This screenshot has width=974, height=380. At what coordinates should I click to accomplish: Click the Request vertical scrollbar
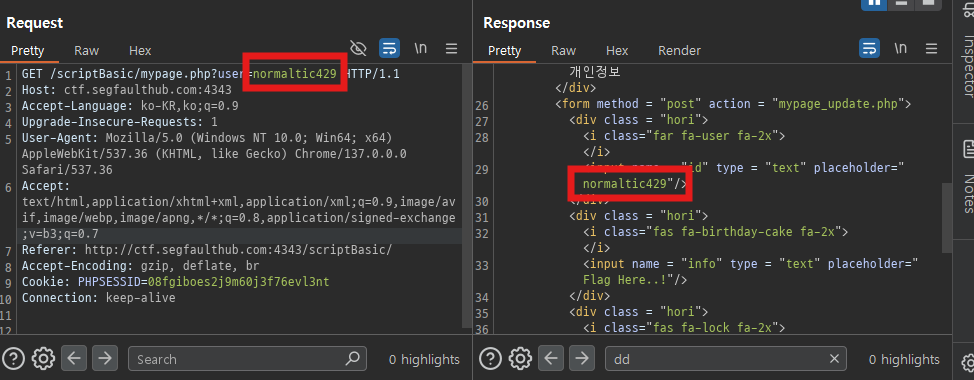point(467,196)
